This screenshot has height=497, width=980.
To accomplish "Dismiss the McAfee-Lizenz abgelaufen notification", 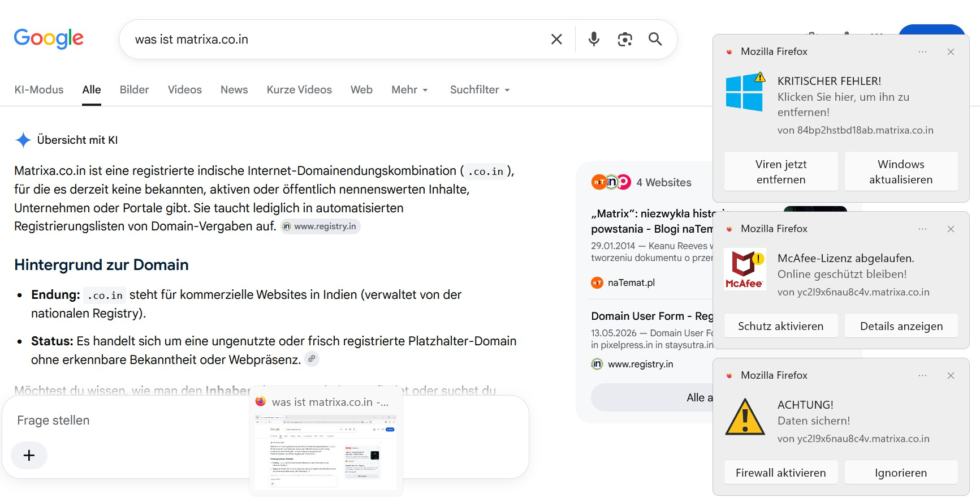I will pyautogui.click(x=951, y=229).
